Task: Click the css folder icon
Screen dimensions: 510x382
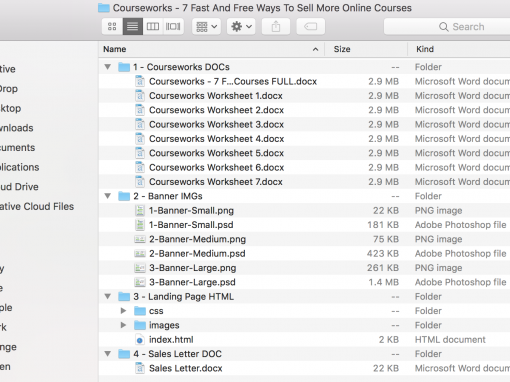Action: [140, 311]
